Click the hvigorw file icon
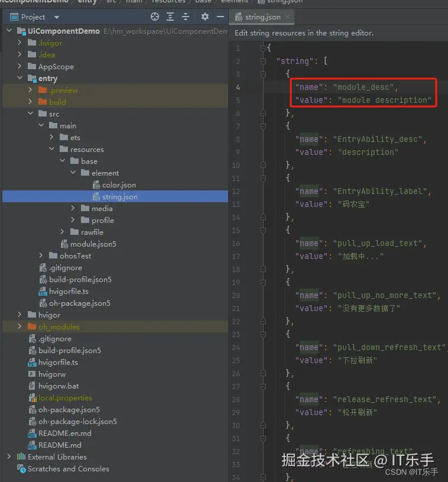 point(32,374)
